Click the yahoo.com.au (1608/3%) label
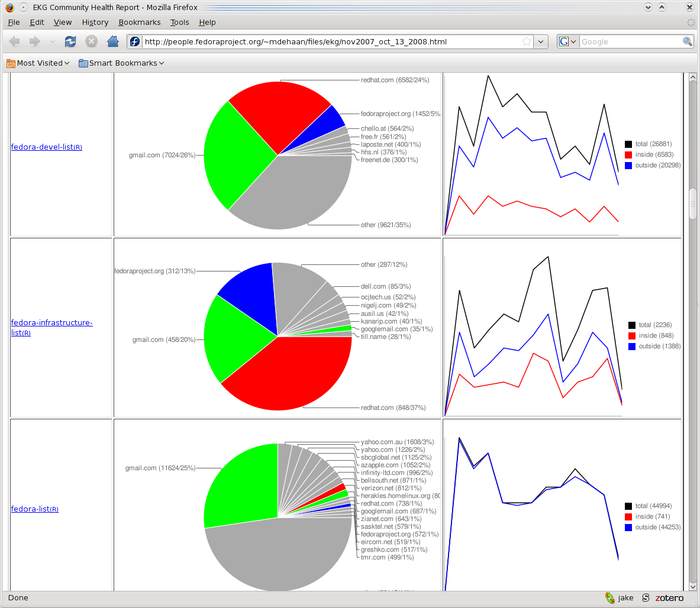The image size is (700, 608). [397, 442]
